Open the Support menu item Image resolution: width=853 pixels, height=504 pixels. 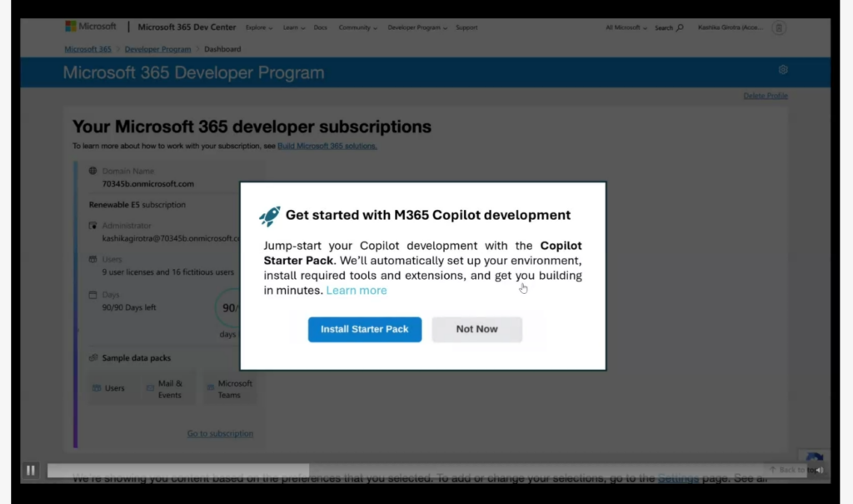466,27
